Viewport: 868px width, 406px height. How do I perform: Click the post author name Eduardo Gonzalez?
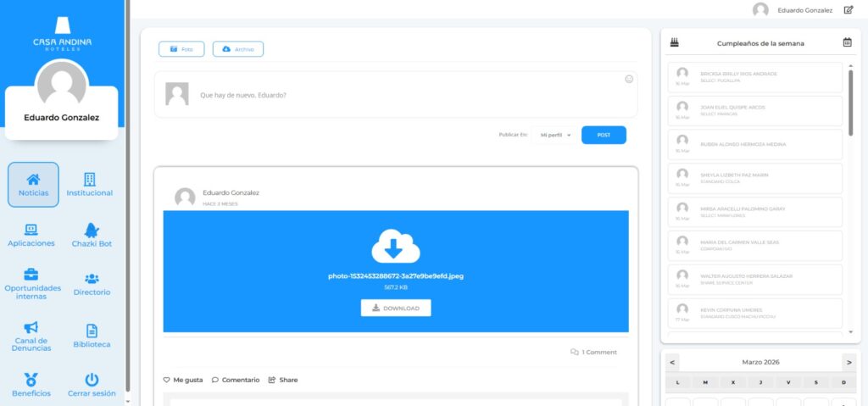[231, 192]
